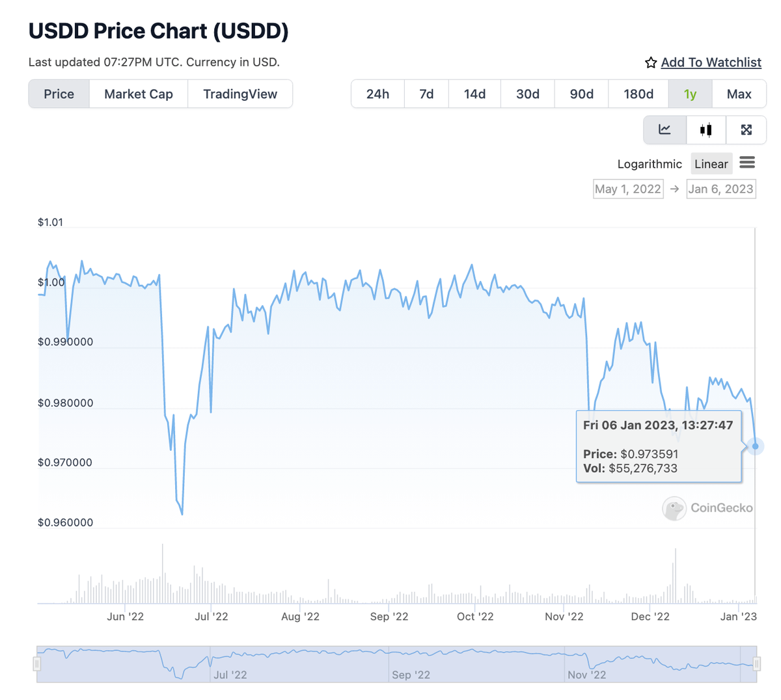Viewport: 781px width, 700px height.
Task: Set chart range to 7d
Action: [426, 94]
